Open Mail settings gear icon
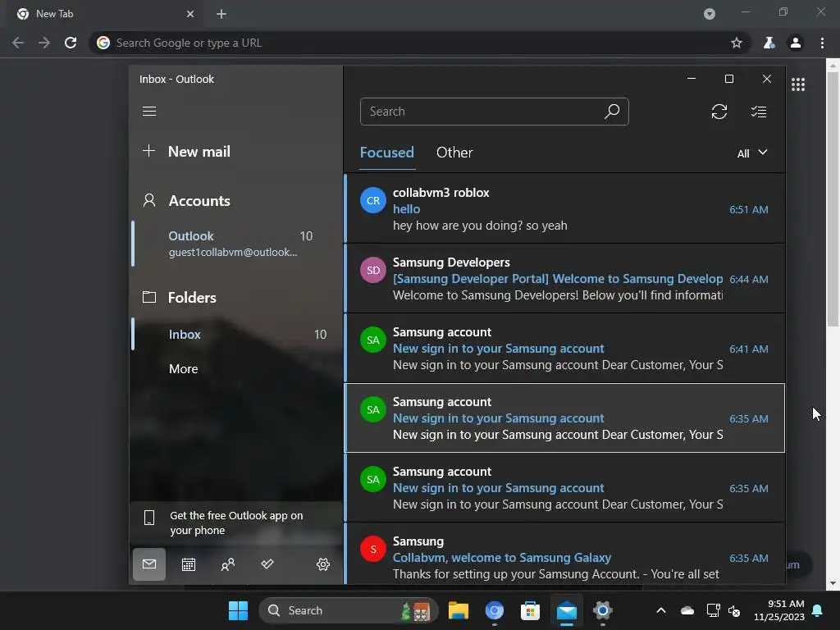Viewport: 840px width, 630px height. point(323,564)
